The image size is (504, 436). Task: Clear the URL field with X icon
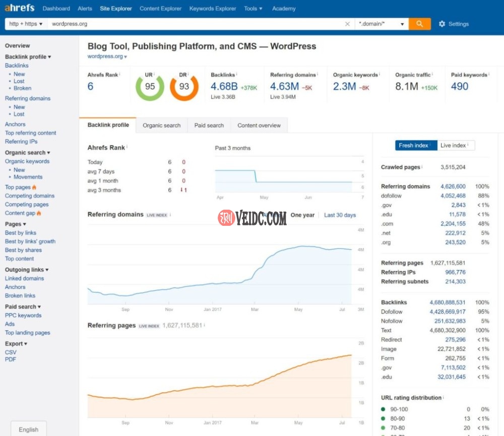coord(347,24)
